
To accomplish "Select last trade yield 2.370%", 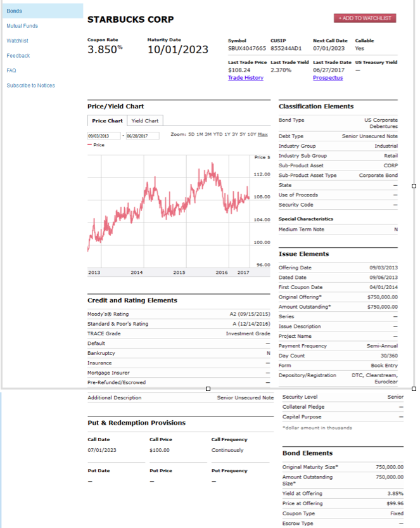I will click(x=281, y=70).
